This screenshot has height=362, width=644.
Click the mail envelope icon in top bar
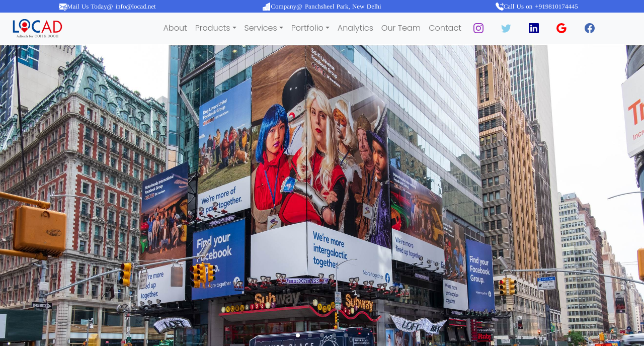63,7
